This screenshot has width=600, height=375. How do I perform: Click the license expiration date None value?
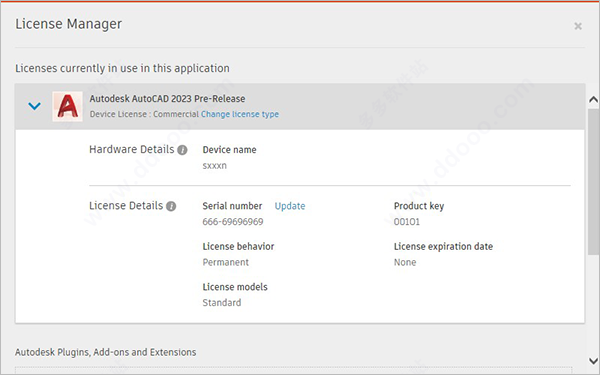[x=405, y=262]
